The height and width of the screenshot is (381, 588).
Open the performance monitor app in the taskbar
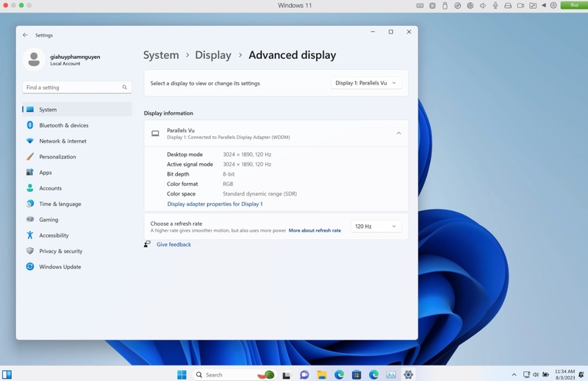(391, 374)
